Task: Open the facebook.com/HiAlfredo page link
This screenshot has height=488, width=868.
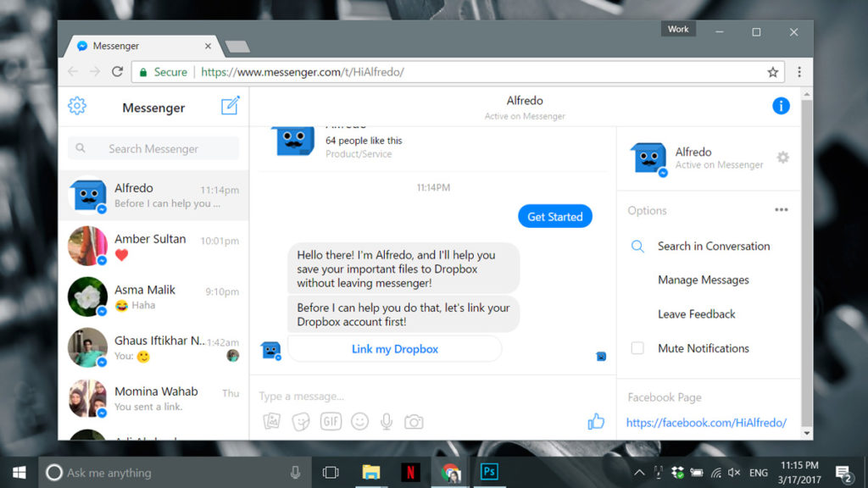Action: [x=706, y=423]
